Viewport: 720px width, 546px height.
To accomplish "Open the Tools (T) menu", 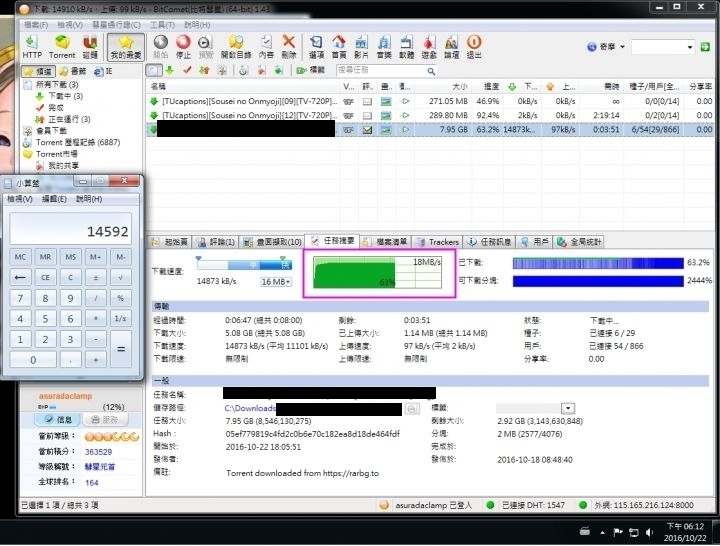I will 163,25.
